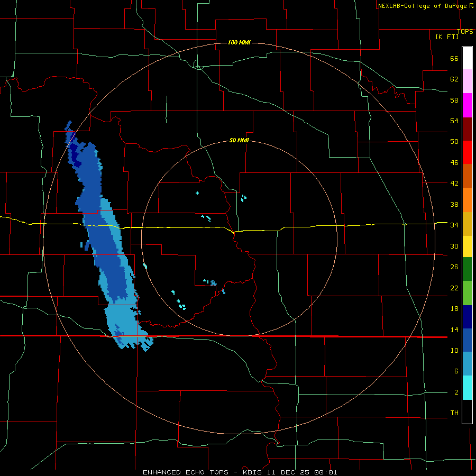Screen dimensions: 476x476
Task: Click the dark orange 46 kft swatch
Action: click(x=467, y=176)
